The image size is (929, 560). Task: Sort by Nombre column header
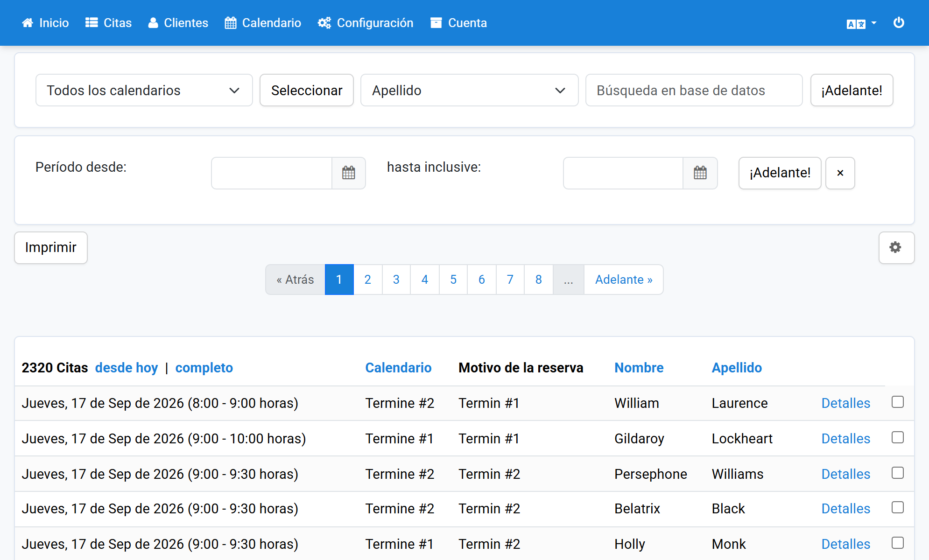[639, 368]
